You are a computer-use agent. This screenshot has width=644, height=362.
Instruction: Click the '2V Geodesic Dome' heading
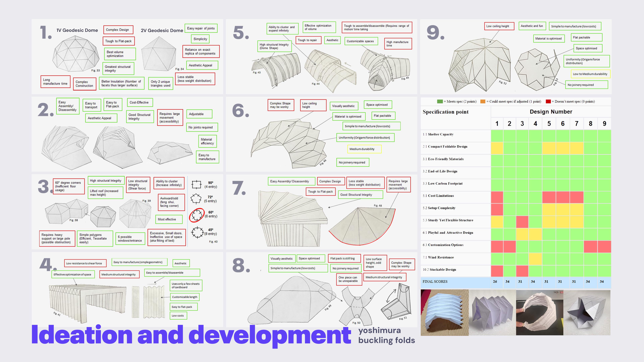click(x=162, y=31)
